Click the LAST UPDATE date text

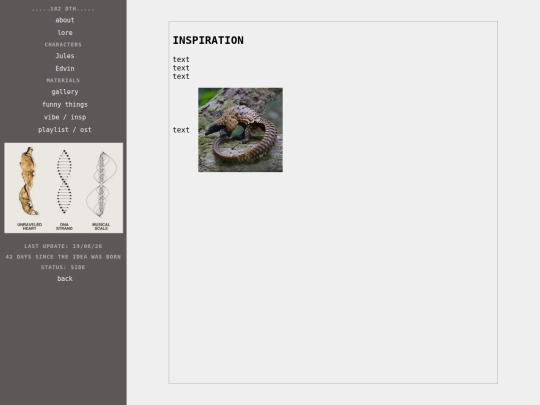[63, 246]
